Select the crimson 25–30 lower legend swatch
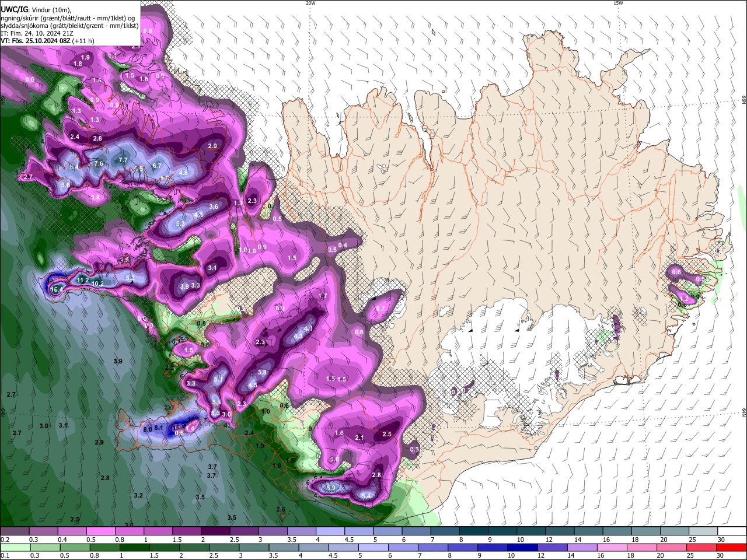This screenshot has height=560, width=747. pos(703,547)
